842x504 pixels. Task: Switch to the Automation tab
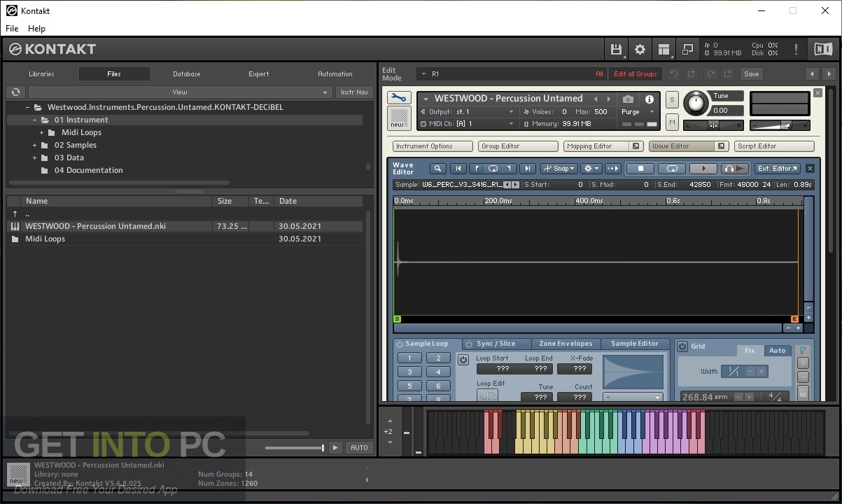(335, 73)
